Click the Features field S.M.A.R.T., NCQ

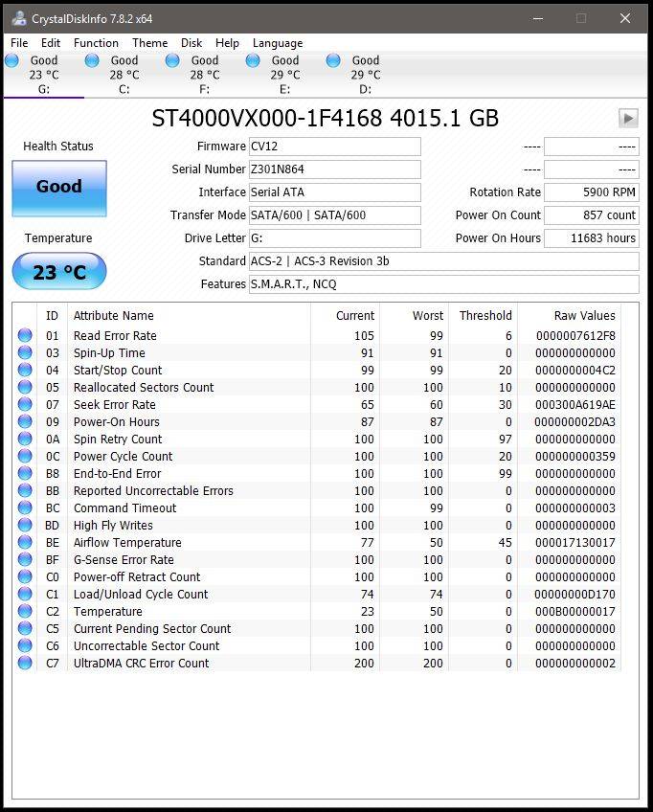tap(444, 283)
